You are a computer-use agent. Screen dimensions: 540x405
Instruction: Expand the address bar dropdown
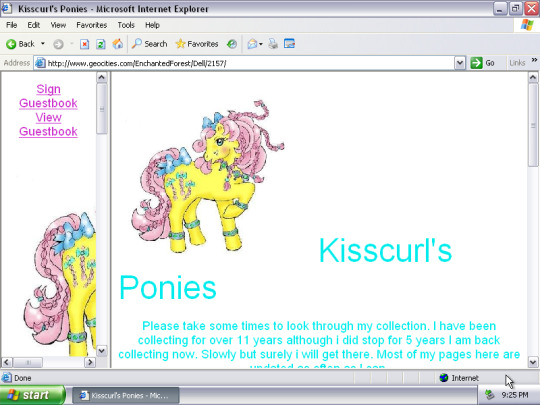(x=460, y=63)
